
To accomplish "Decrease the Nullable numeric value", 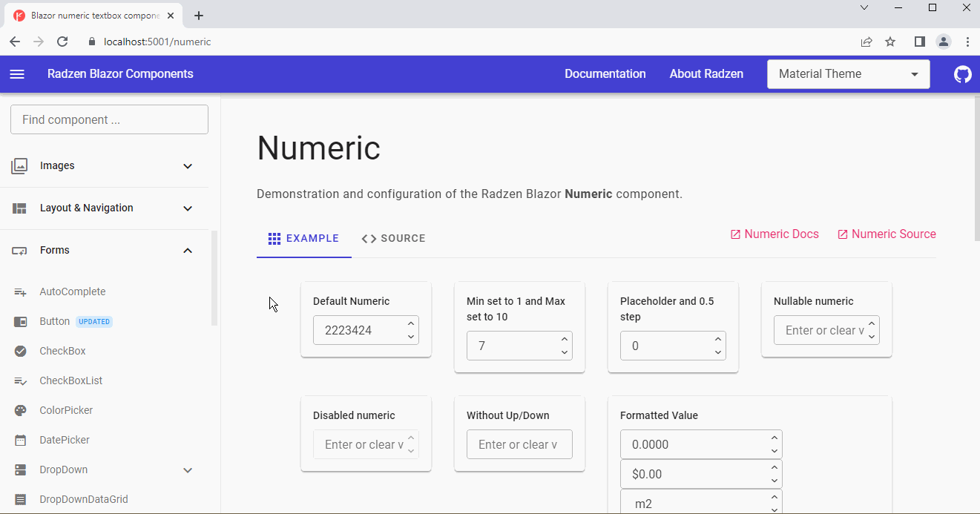I will tap(872, 337).
